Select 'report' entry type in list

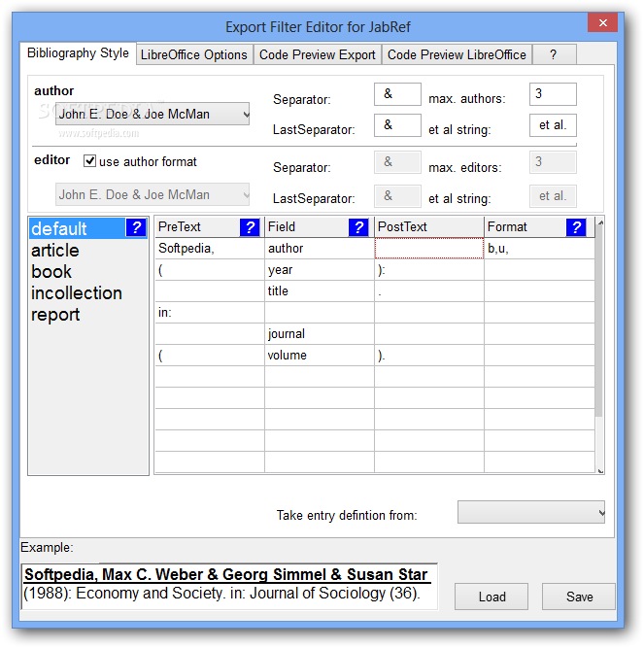pyautogui.click(x=88, y=315)
